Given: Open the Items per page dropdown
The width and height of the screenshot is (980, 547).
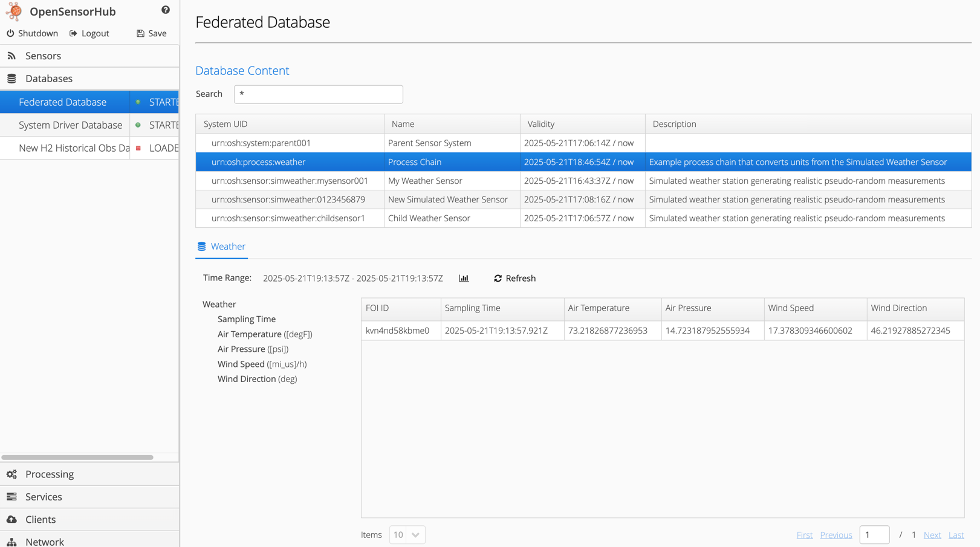Looking at the screenshot, I should point(407,535).
